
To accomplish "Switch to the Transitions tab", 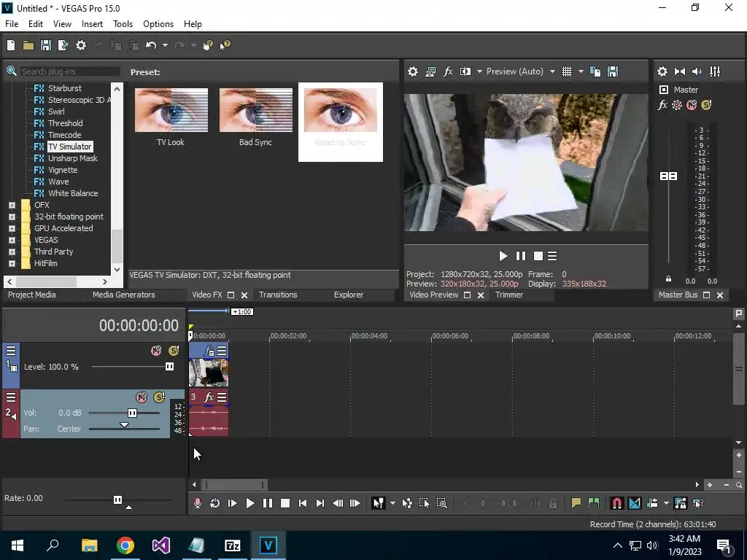I will click(x=278, y=295).
